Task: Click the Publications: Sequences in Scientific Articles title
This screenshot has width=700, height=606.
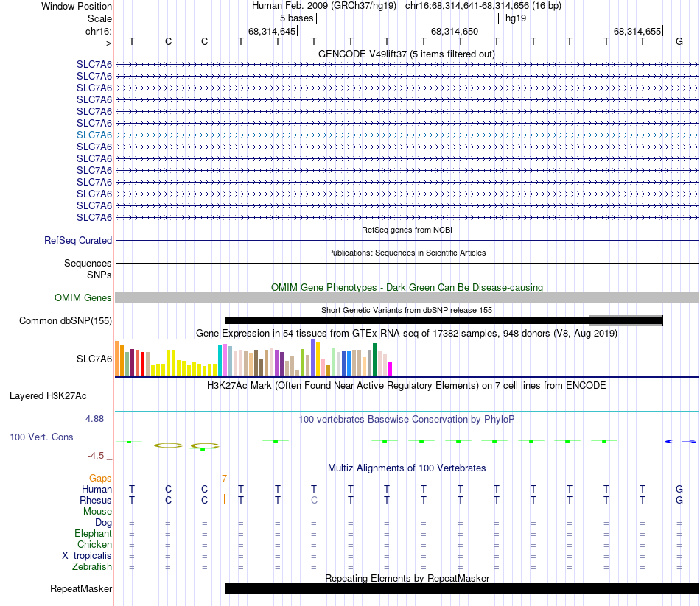Action: 407,253
